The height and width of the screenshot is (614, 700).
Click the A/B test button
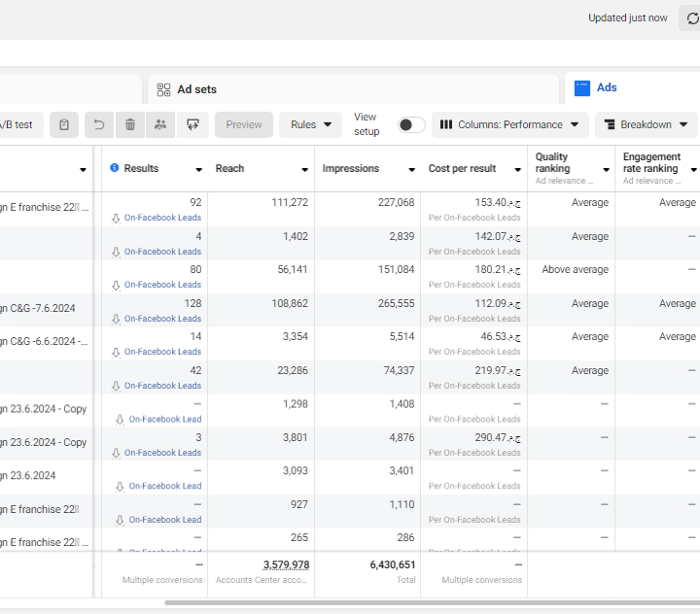pos(17,124)
